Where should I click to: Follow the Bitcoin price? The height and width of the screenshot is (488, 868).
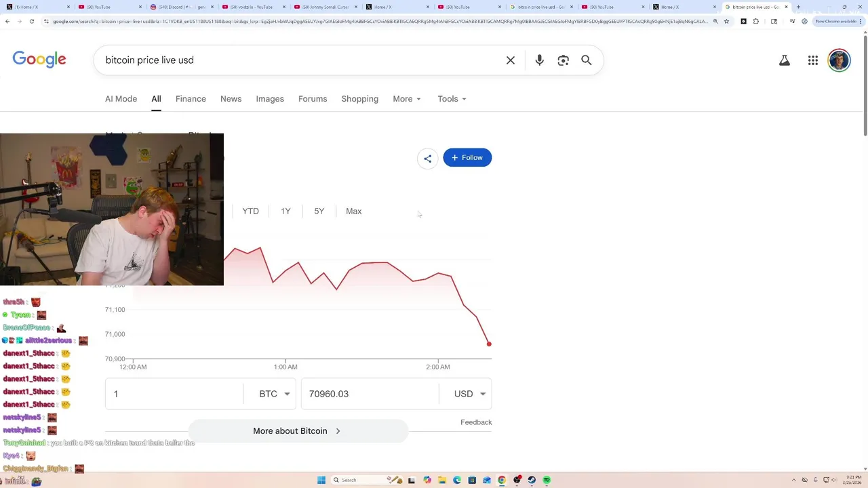[x=467, y=158]
